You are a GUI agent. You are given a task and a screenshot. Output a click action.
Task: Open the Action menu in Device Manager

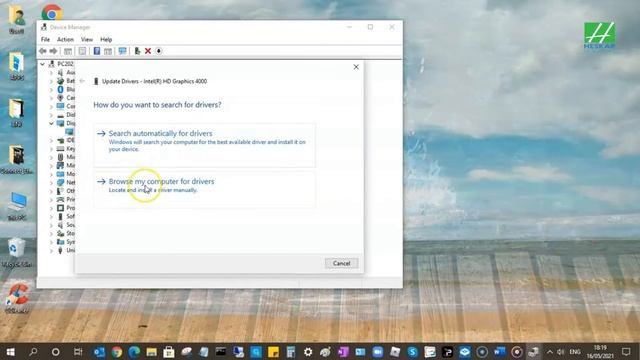click(x=65, y=40)
